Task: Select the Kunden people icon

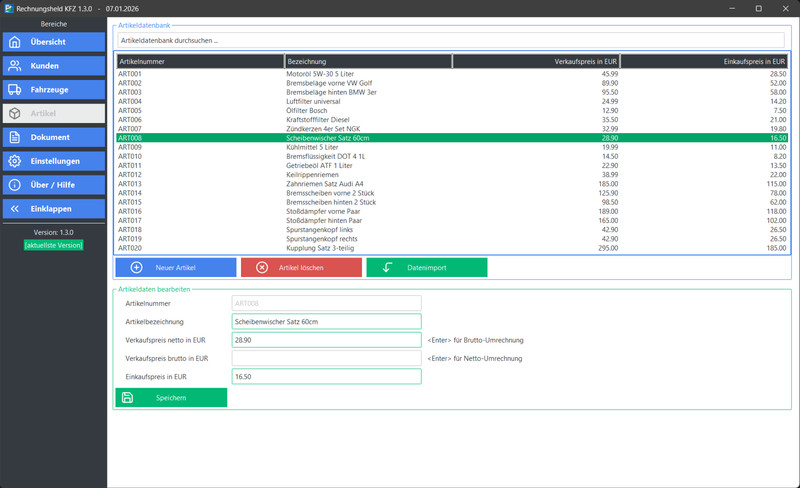Action: [15, 66]
